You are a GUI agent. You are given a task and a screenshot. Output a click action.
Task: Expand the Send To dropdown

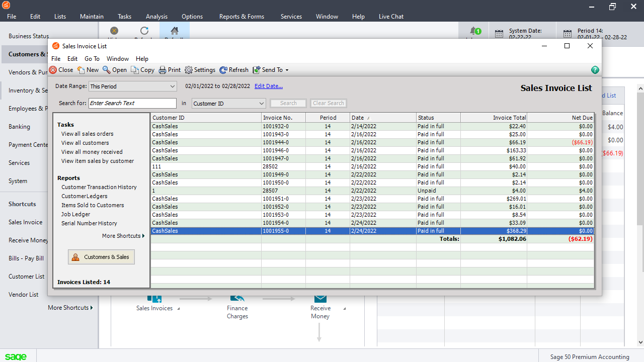click(287, 70)
